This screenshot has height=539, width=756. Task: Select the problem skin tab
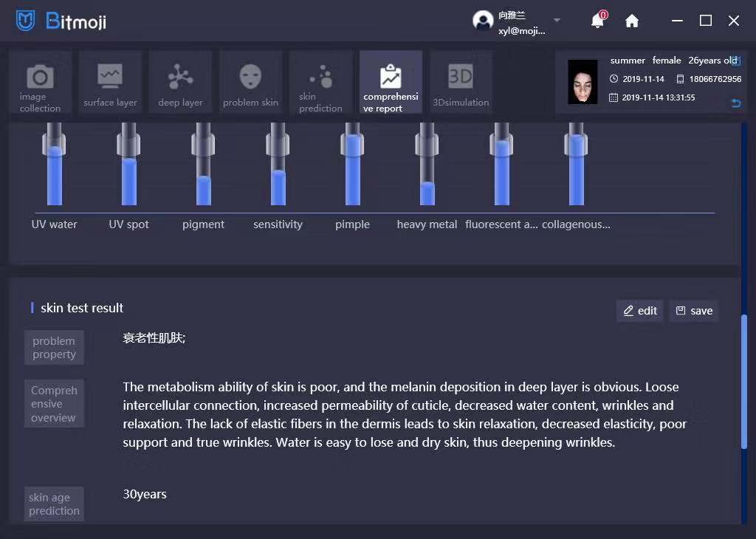[x=251, y=82]
